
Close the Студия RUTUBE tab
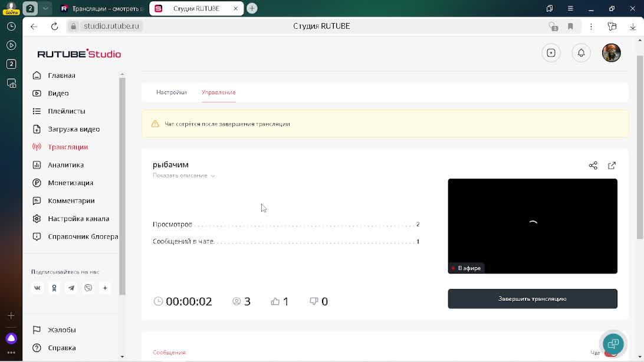(236, 9)
